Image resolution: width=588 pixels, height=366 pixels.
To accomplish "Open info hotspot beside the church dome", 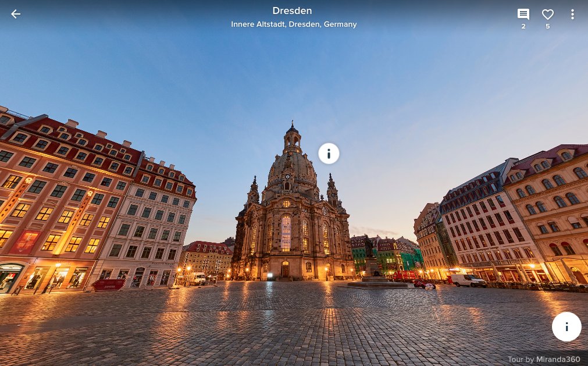I will pos(329,154).
